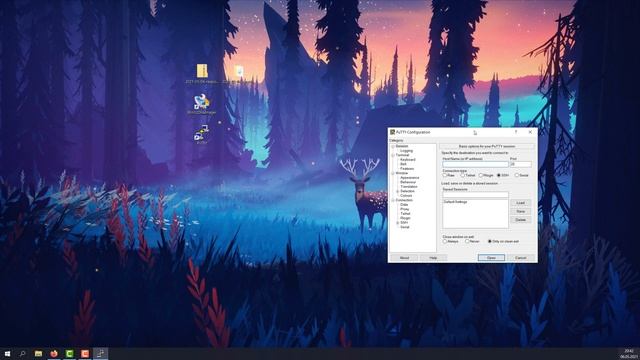Open taskbar search magnifier
This screenshot has width=640, height=360.
coord(22,353)
